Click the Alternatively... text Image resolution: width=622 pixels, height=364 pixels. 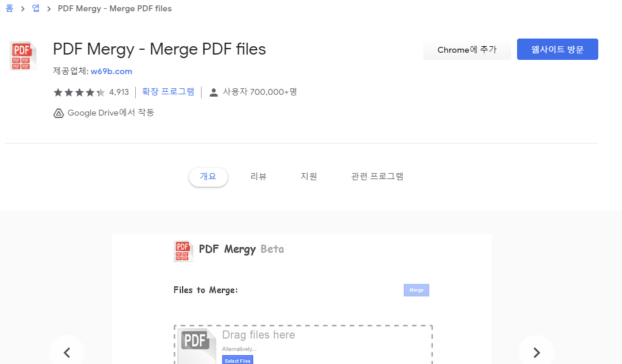pos(239,349)
